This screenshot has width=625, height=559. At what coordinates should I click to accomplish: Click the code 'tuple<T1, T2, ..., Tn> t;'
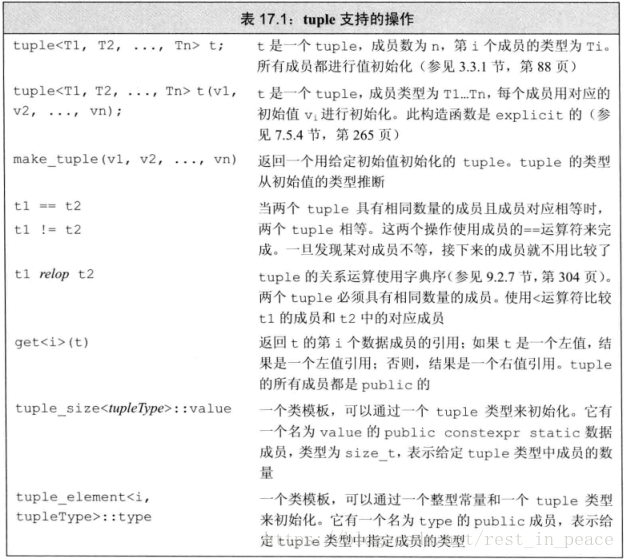[x=118, y=46]
